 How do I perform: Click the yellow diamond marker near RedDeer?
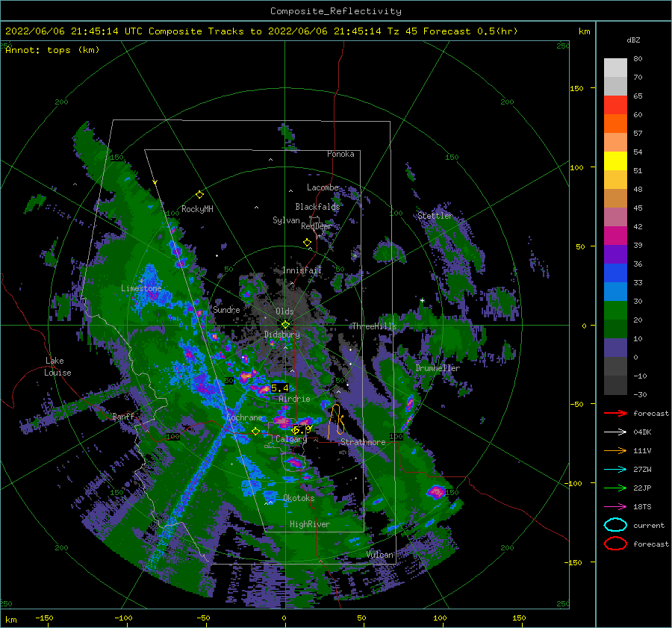tap(308, 243)
